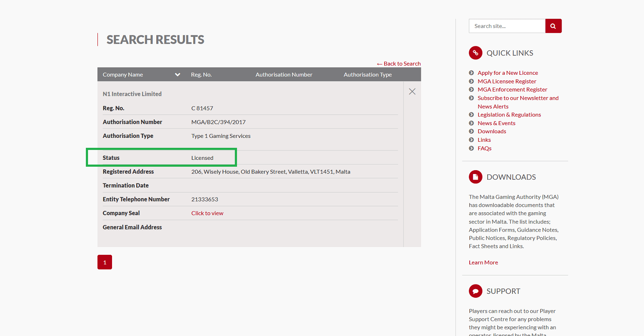Click the SUPPORT sidebar heading
The height and width of the screenshot is (336, 644).
(503, 291)
